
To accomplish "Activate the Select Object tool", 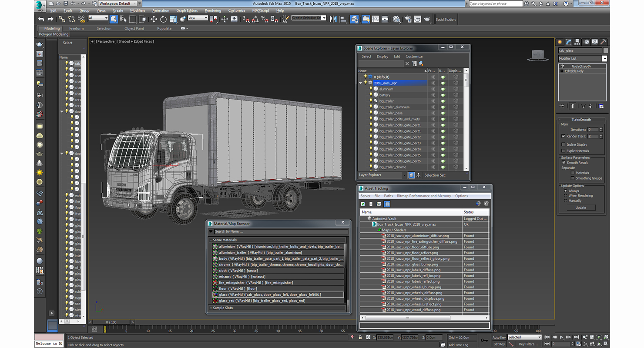I will 114,19.
